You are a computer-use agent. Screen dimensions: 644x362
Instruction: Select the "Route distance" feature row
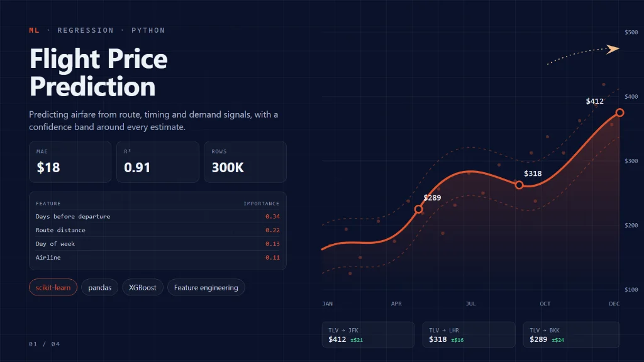[x=158, y=230]
